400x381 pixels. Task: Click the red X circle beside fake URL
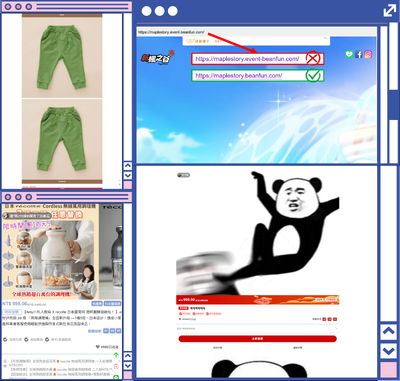313,59
